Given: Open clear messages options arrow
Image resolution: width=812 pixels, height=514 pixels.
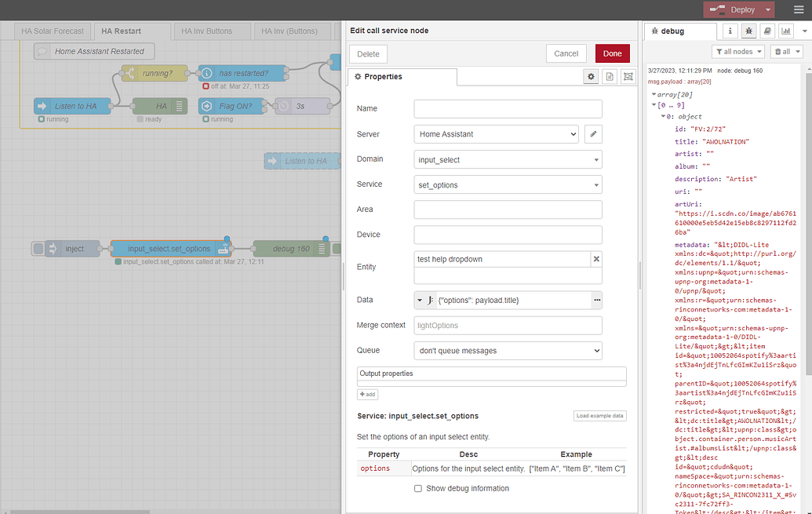Looking at the screenshot, I should pos(798,51).
